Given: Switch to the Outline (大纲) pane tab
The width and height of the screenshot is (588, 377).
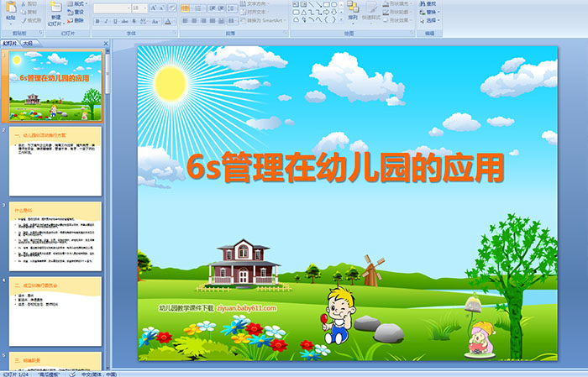Looking at the screenshot, I should point(28,44).
